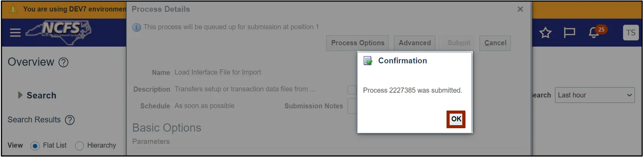Click the info icon in Process Details
The width and height of the screenshot is (644, 157).
(x=137, y=27)
